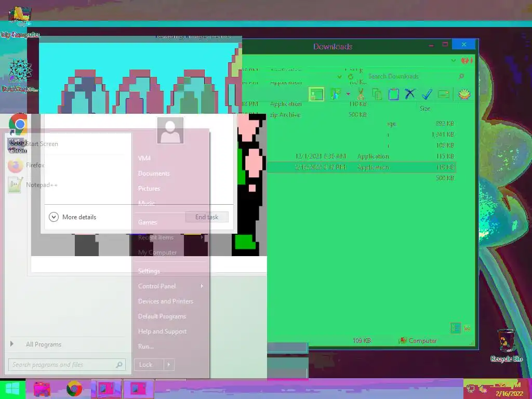Click the End task button
Viewport: 532px width, 399px height.
coord(207,217)
